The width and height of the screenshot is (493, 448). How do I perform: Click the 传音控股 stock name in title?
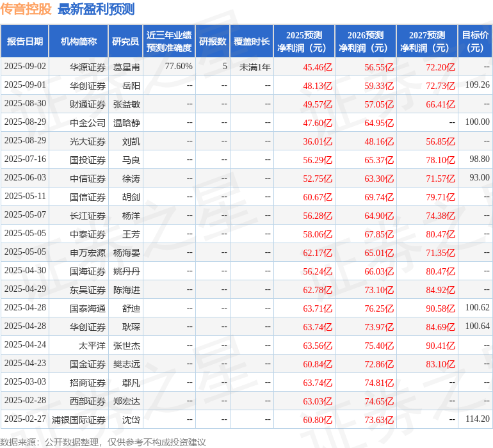click(x=26, y=9)
